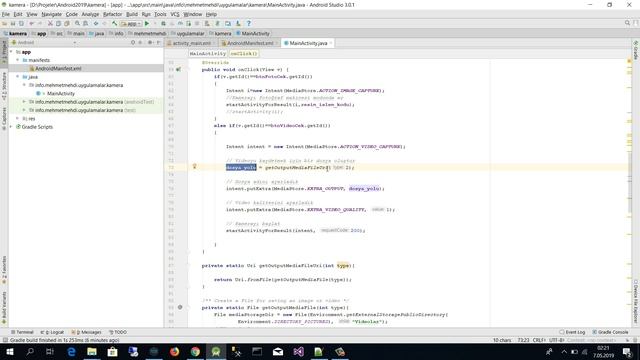Toggle the Messages tool window
Image resolution: width=640 pixels, height=360 pixels.
[86, 332]
